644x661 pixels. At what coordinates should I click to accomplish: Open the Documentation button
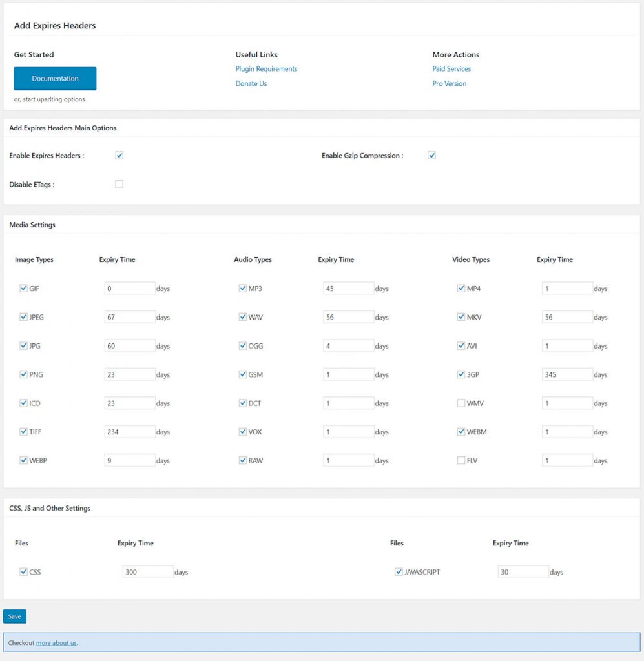point(55,78)
